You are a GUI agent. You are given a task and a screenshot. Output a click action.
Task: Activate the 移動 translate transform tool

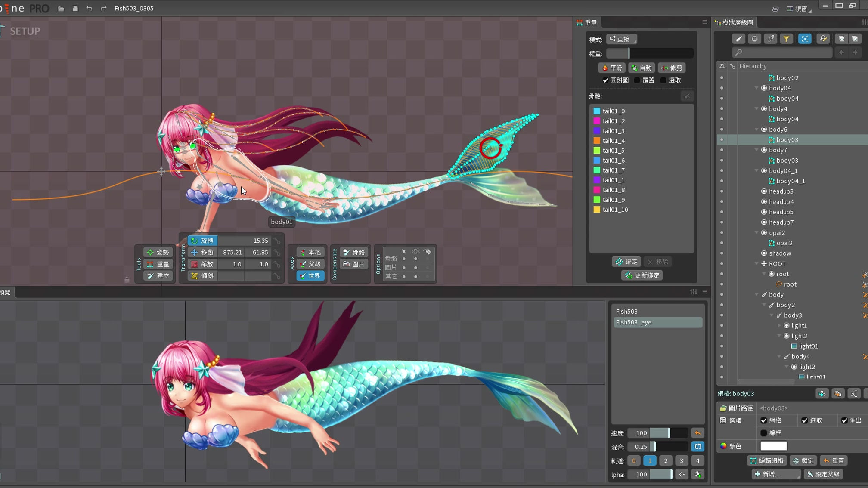pos(203,252)
